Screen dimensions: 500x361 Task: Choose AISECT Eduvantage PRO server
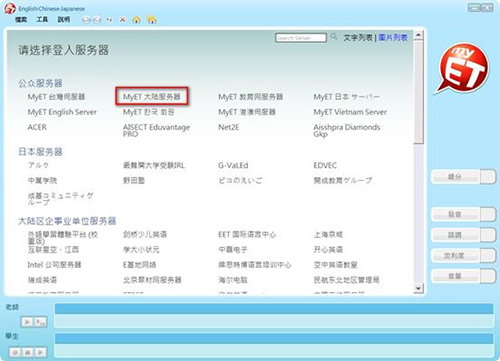click(156, 130)
